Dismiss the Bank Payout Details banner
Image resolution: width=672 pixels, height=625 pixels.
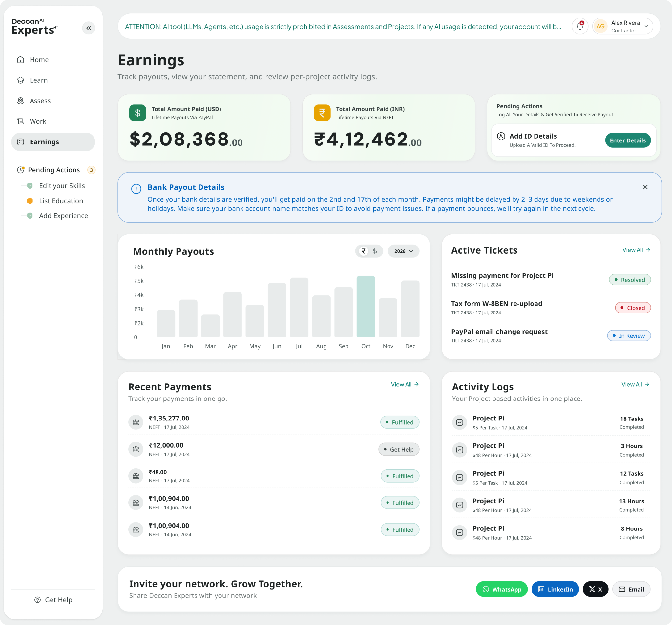tap(645, 187)
